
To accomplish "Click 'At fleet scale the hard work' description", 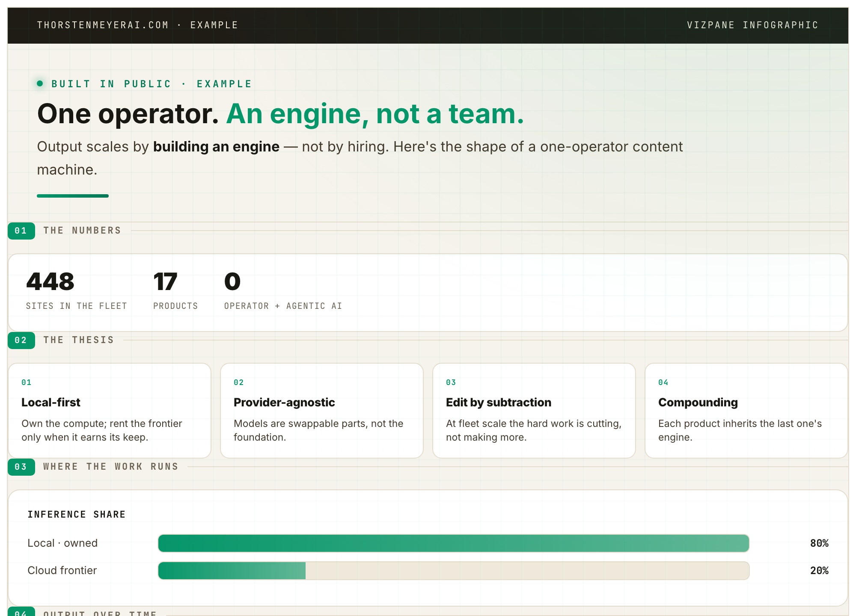I will point(534,430).
